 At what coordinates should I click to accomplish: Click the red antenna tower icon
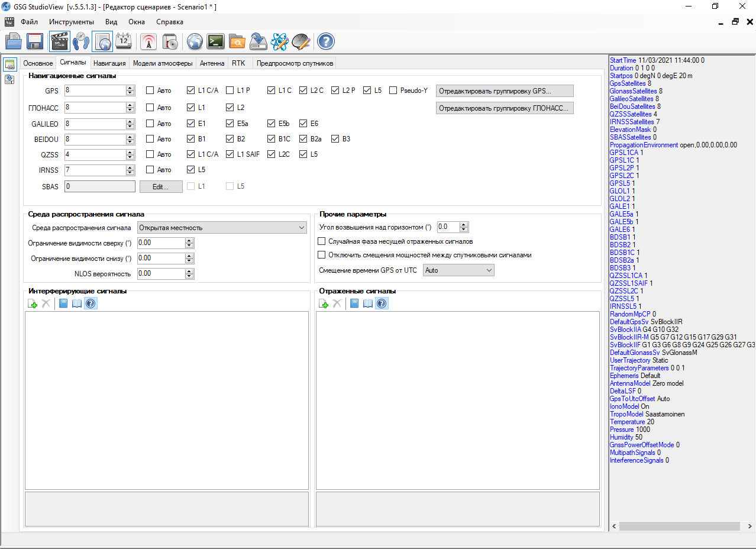click(x=149, y=41)
